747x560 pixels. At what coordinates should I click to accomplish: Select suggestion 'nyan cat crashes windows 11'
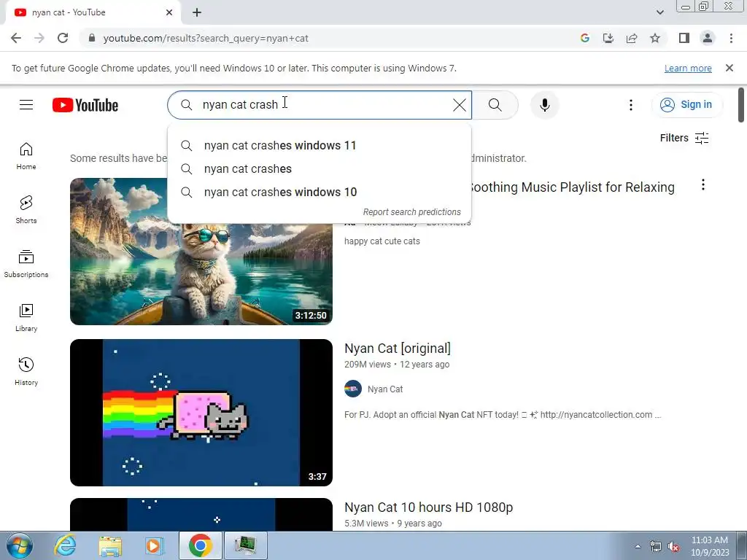(320, 146)
